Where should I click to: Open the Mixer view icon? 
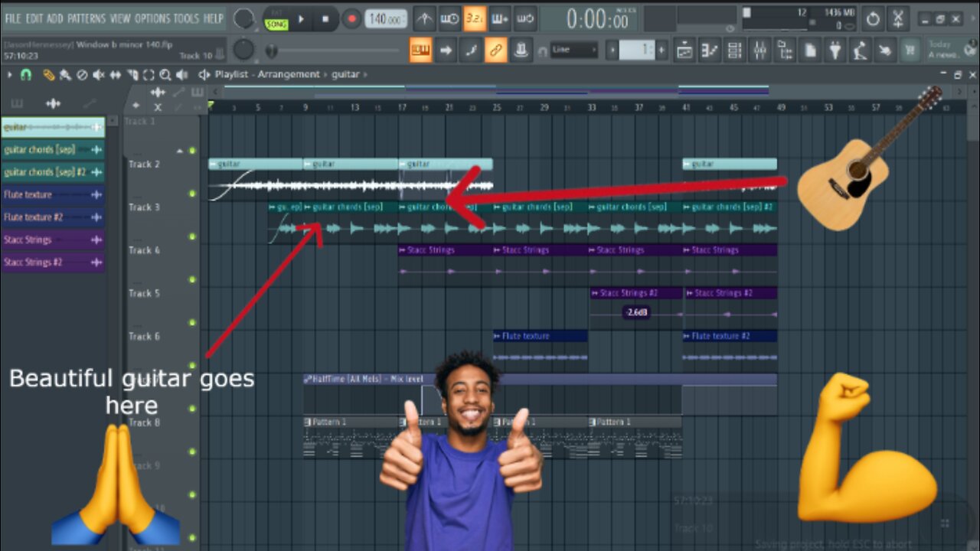(760, 51)
